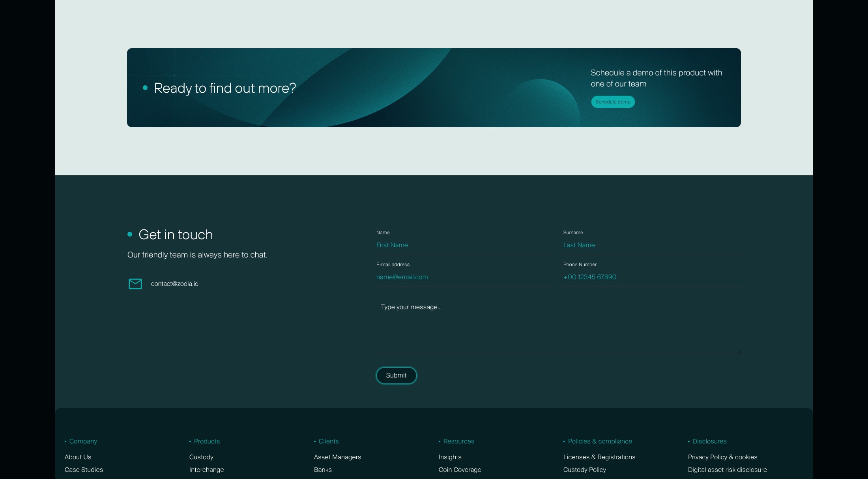Open the Insights resources link
868x479 pixels.
coord(450,457)
